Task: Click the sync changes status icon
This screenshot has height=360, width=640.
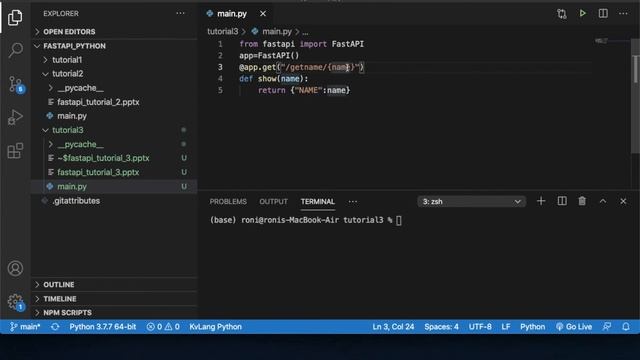Action: point(55,327)
